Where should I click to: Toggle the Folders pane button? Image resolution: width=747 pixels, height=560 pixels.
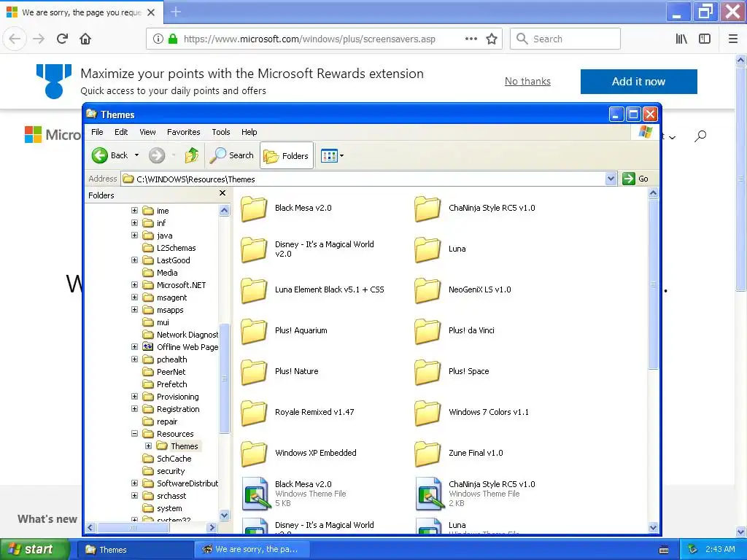point(286,156)
